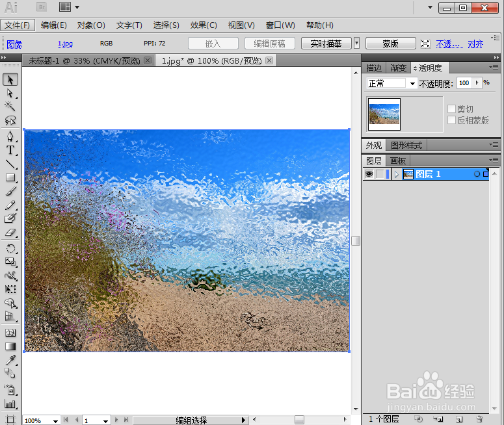Switch to the 画板 panel tab
This screenshot has height=425, width=504.
point(398,161)
